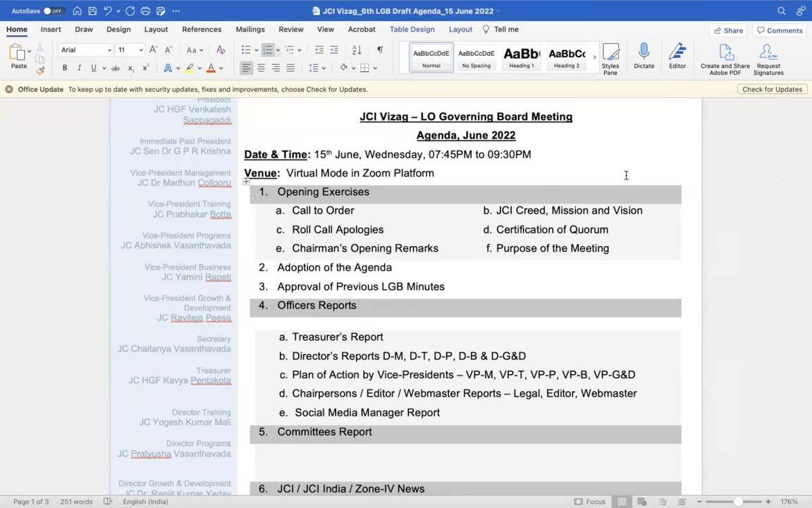
Task: Apply text effects blue A icon
Action: pyautogui.click(x=168, y=68)
